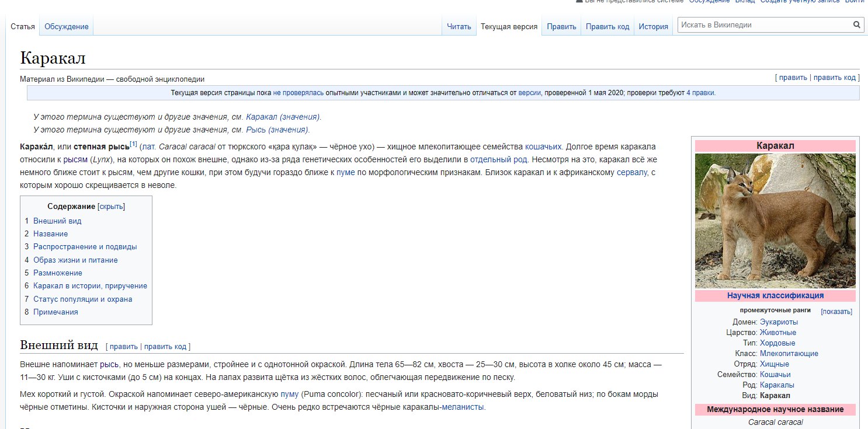The width and height of the screenshot is (868, 429).
Task: Follow the пуме link in intro
Action: pos(345,172)
